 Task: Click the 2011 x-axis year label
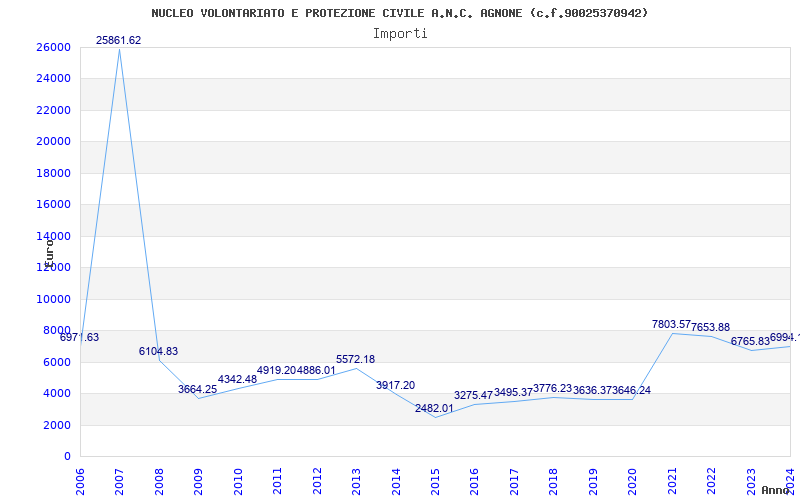[278, 481]
